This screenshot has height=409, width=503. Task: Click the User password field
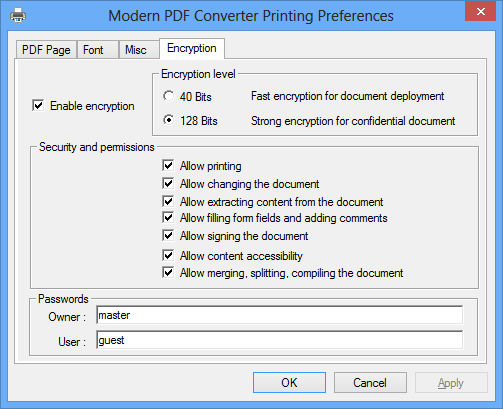pos(279,340)
